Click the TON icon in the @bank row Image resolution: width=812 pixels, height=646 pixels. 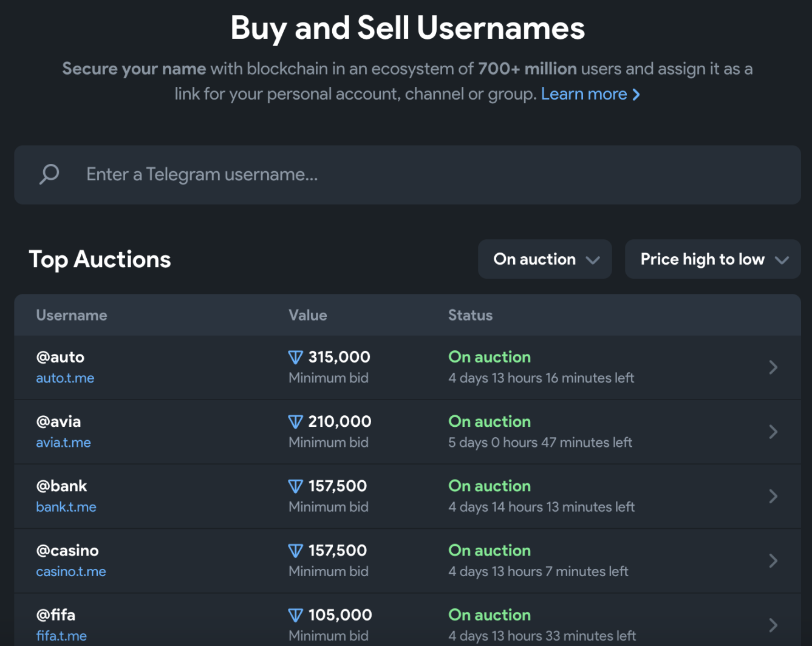coord(295,486)
